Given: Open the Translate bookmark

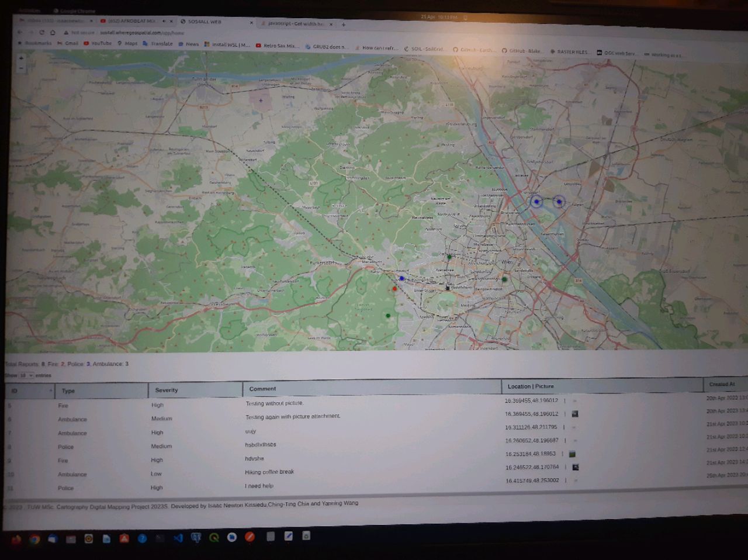Looking at the screenshot, I should click(158, 44).
